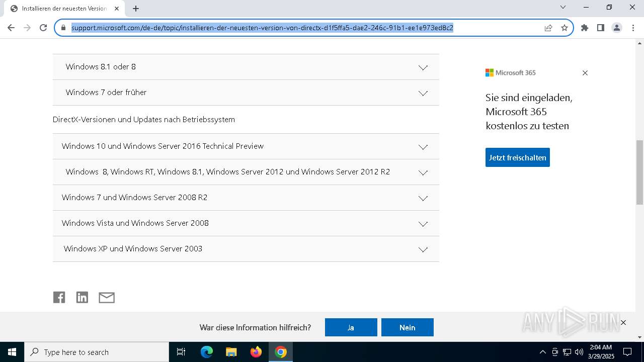Click the scrollbar up arrow
Screen dimensions: 644x362
pos(639,43)
